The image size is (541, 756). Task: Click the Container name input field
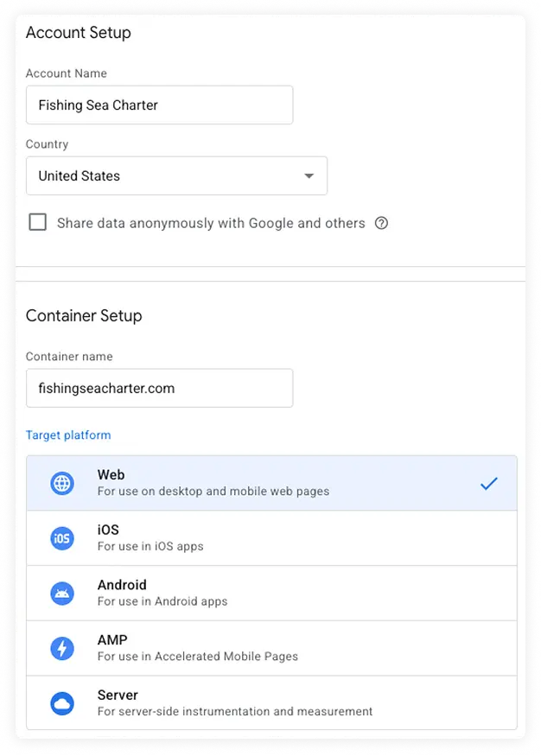(159, 389)
